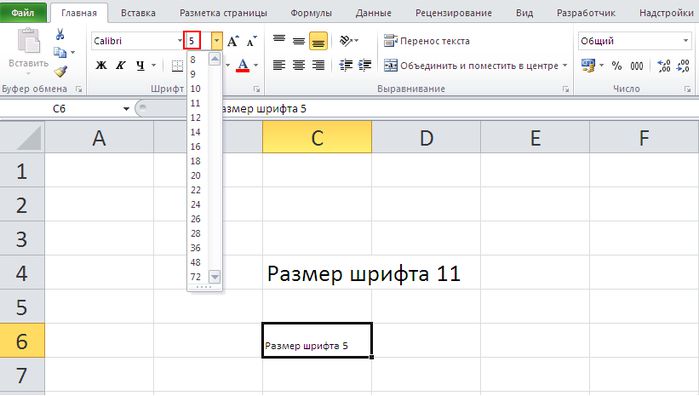Toggle Bold formatting (Ж)
This screenshot has width=699, height=396.
[x=101, y=66]
